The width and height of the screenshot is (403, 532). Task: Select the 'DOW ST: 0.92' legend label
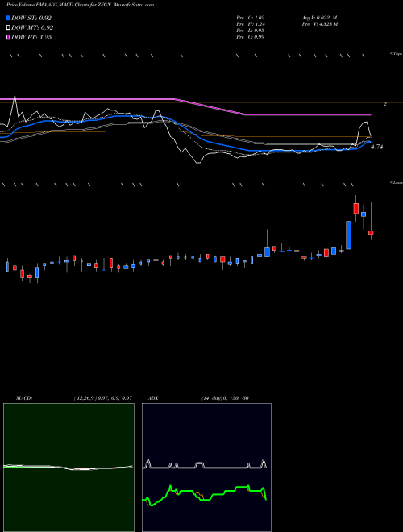(x=31, y=18)
